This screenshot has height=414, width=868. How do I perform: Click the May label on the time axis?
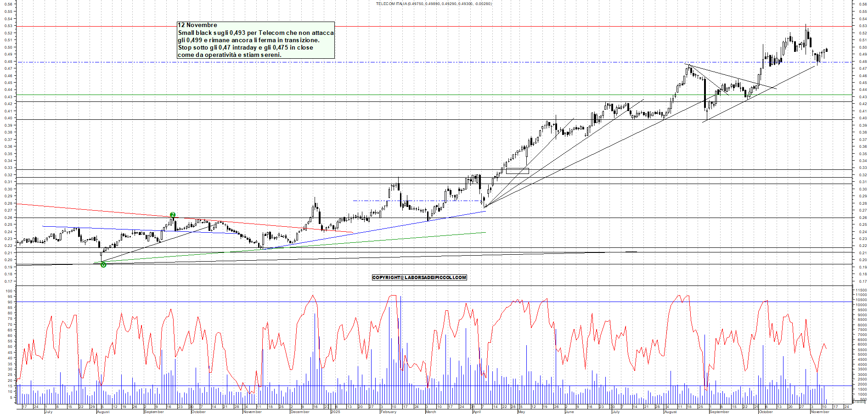[521, 412]
